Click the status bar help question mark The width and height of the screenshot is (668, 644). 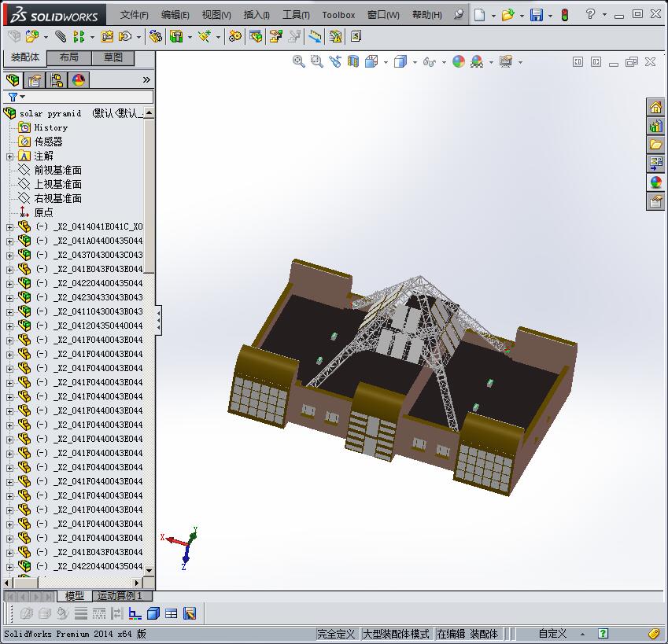click(603, 633)
